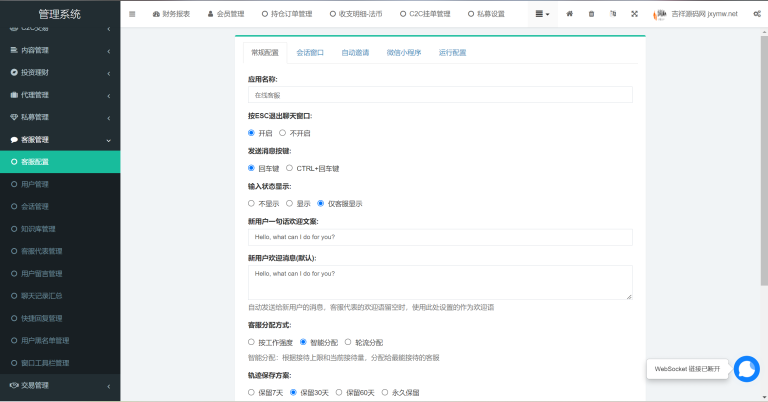Image resolution: width=768 pixels, height=402 pixels.
Task: Select CTRL+回车键 as send message key
Action: [289, 168]
